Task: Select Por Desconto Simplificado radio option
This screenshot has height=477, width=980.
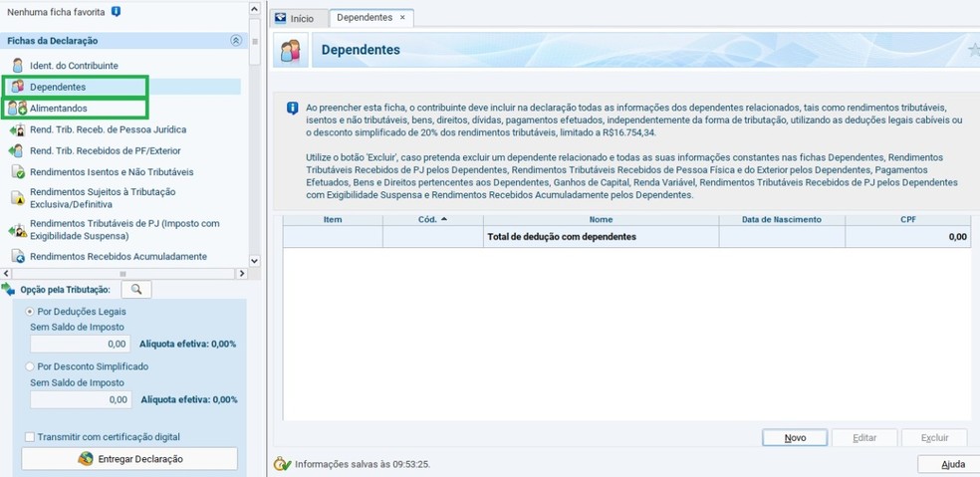Action: (30, 366)
